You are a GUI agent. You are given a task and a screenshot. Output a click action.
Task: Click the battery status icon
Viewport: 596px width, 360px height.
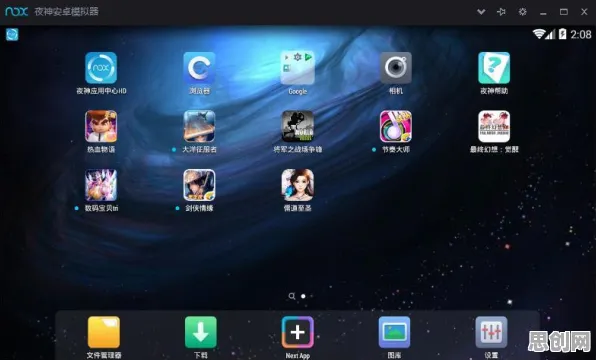point(563,34)
